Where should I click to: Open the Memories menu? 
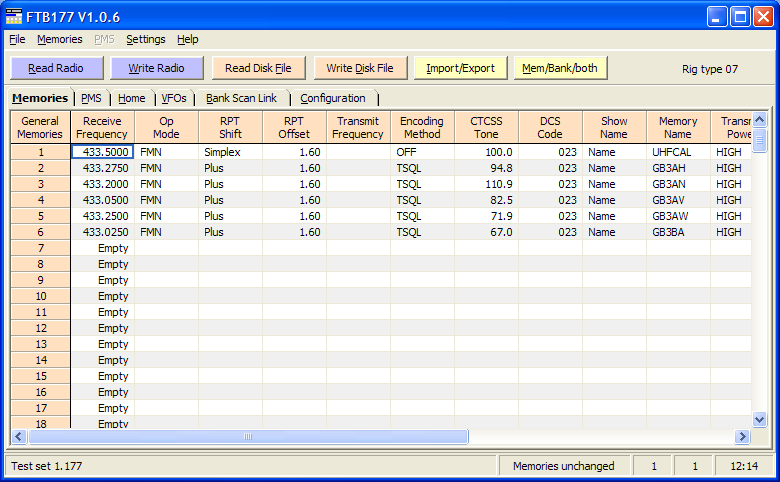coord(60,39)
